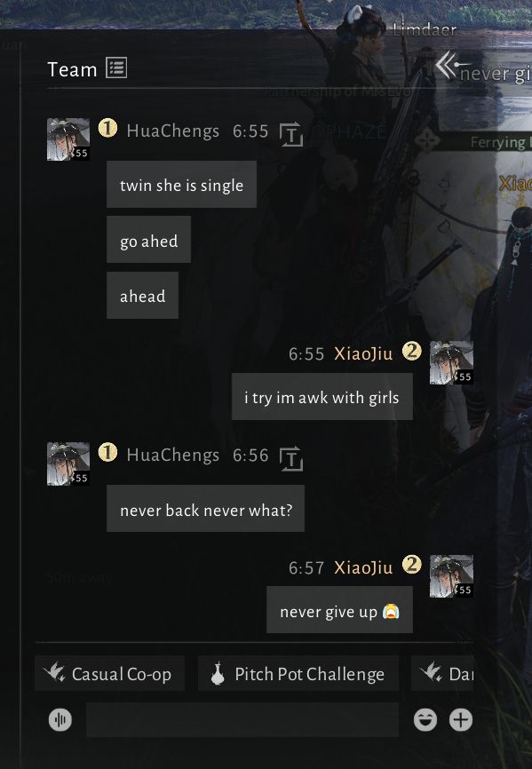
Task: Translate HuaChengs' 6:56 message
Action: [x=291, y=458]
